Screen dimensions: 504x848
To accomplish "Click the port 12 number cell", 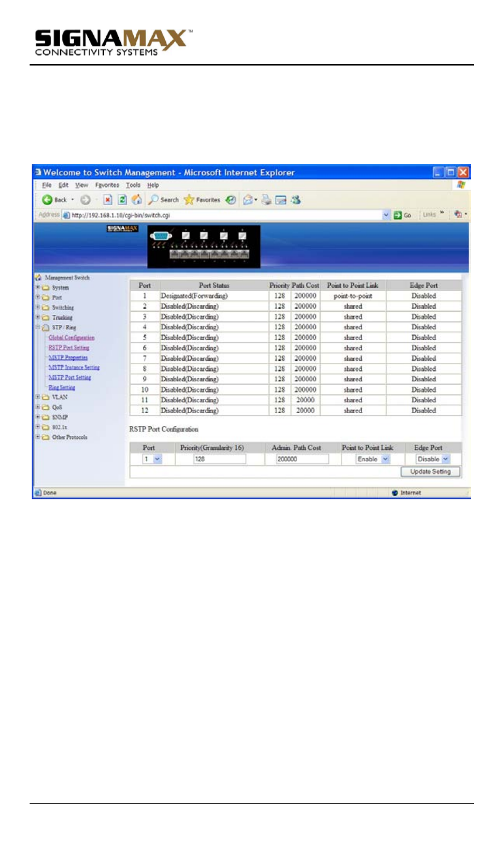I will click(145, 411).
